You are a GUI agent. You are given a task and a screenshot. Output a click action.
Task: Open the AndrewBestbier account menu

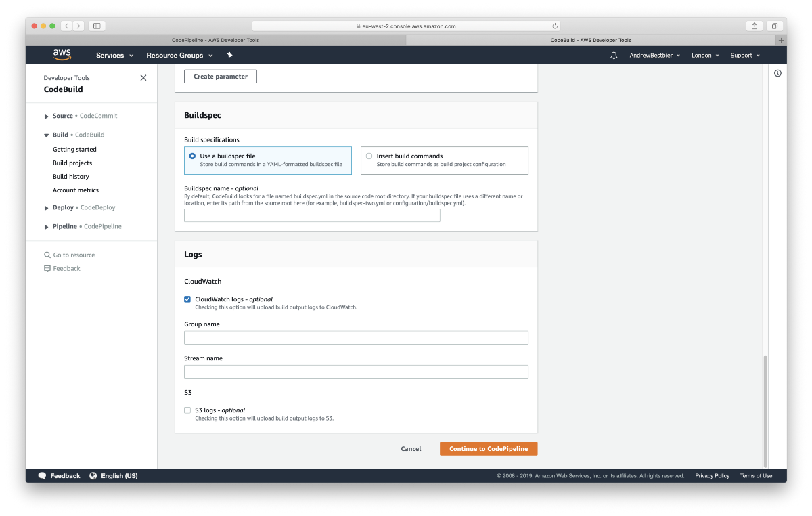pos(654,56)
